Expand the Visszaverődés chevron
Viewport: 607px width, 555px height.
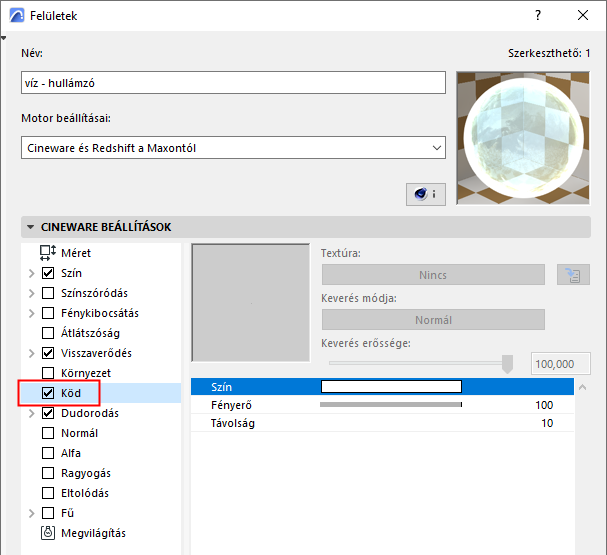[31, 353]
